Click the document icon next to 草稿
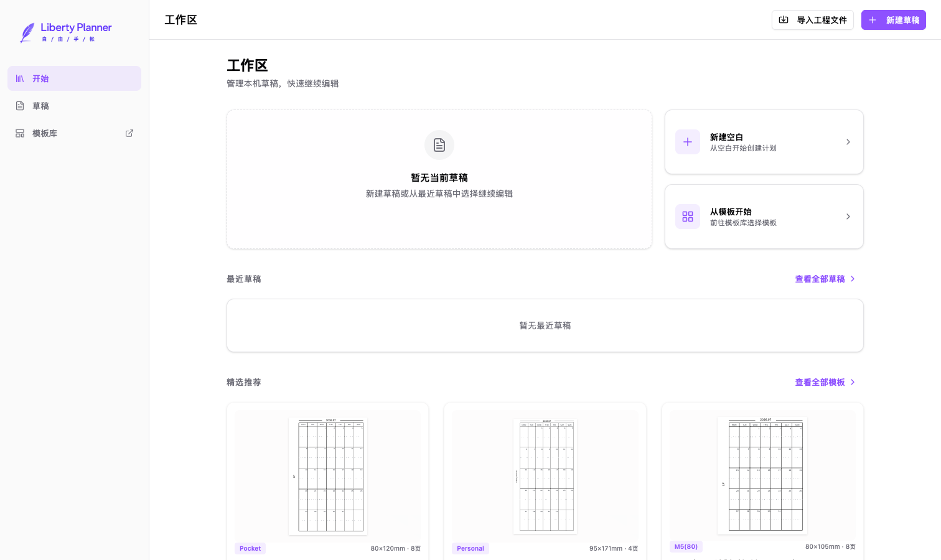 point(20,106)
